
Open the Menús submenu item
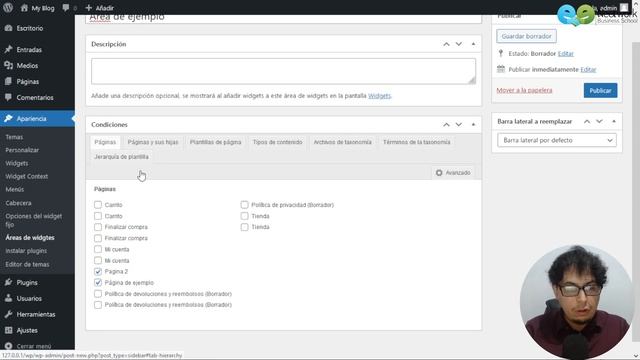(x=15, y=189)
